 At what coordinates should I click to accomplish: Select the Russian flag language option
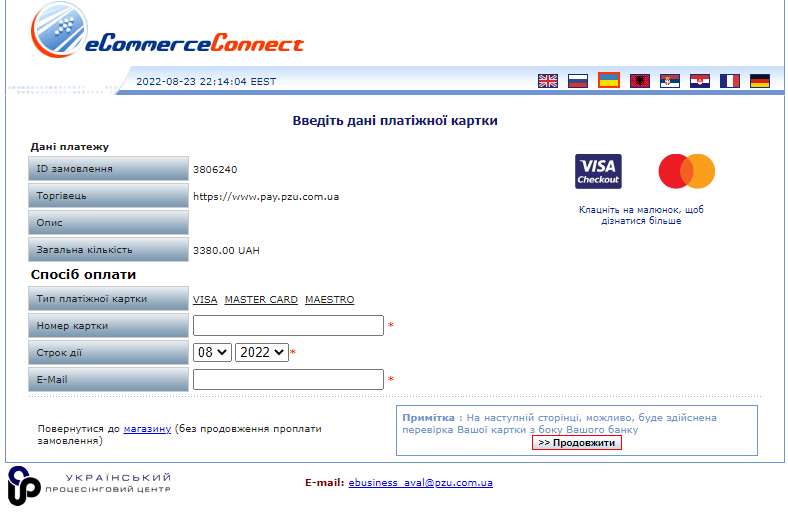click(578, 81)
